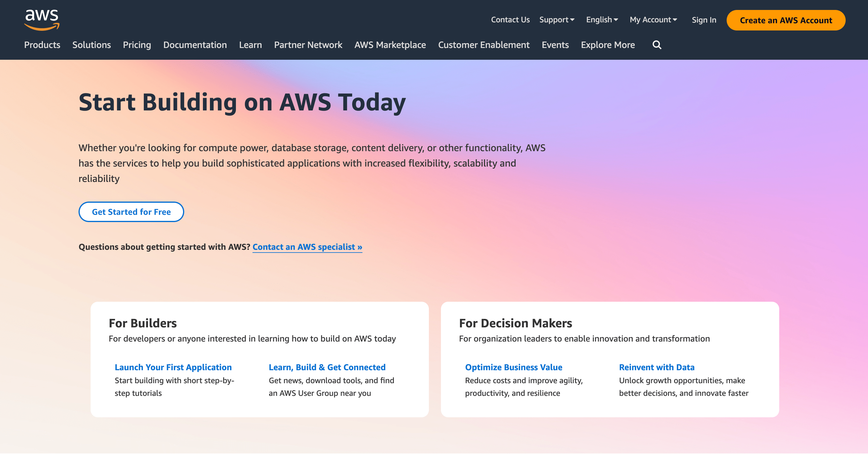
Task: Open Optimize Business Value link
Action: point(513,367)
